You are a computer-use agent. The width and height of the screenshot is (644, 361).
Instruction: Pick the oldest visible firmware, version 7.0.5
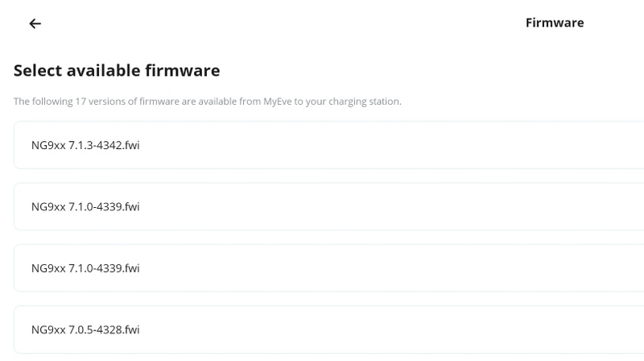(x=85, y=329)
